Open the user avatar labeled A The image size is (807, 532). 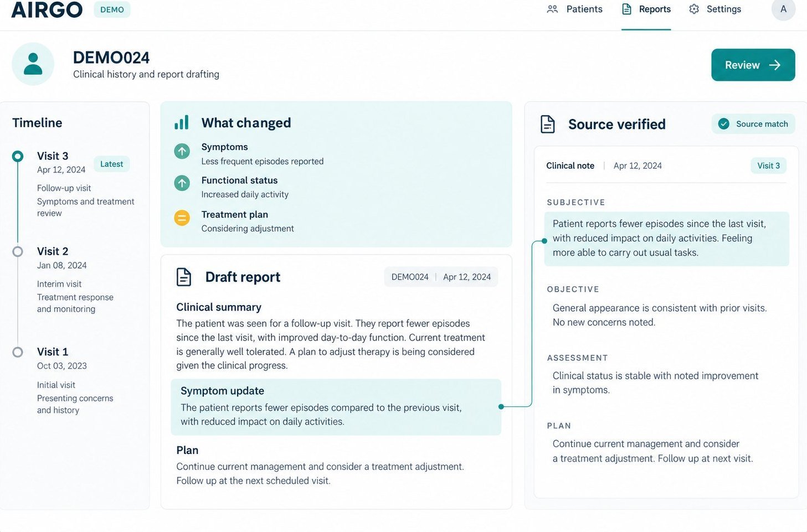pos(783,9)
